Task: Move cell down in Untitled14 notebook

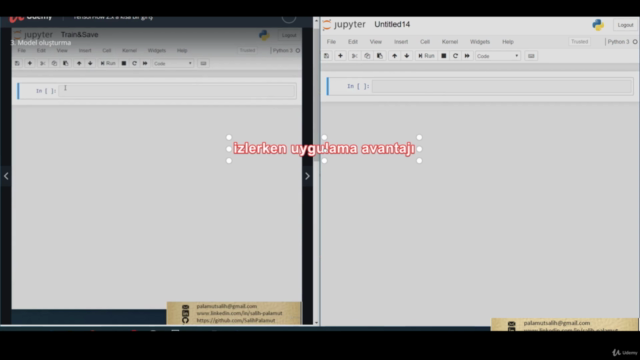Action: (x=407, y=56)
